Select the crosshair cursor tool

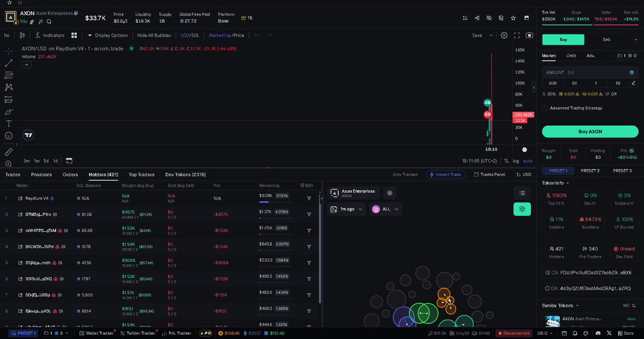click(9, 51)
